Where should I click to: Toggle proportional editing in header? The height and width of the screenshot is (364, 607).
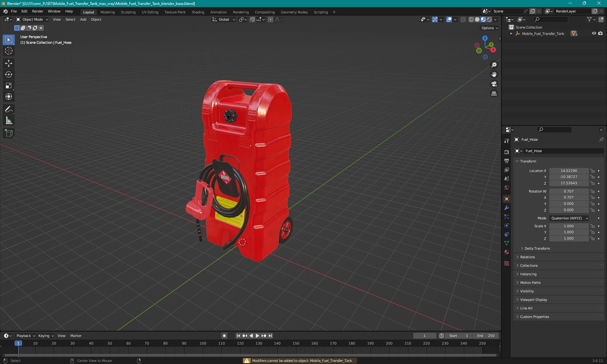point(270,20)
